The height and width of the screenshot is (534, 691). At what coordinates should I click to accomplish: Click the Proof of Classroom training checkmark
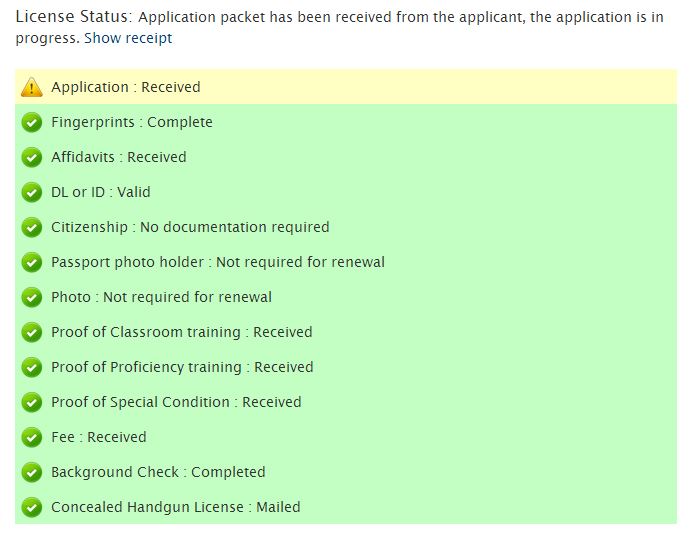point(32,333)
